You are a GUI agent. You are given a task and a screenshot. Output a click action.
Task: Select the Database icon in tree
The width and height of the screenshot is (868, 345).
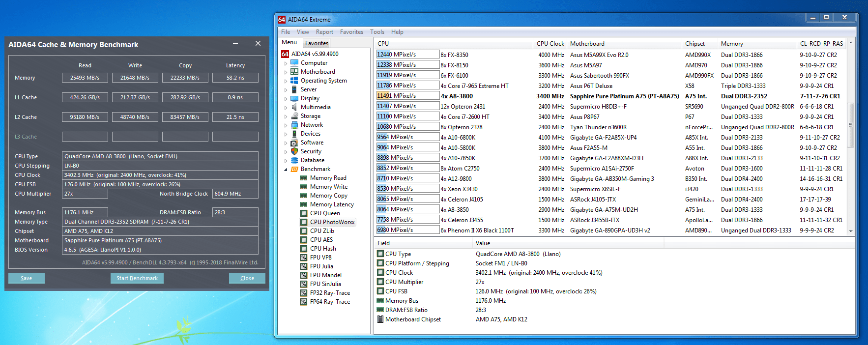coord(294,160)
